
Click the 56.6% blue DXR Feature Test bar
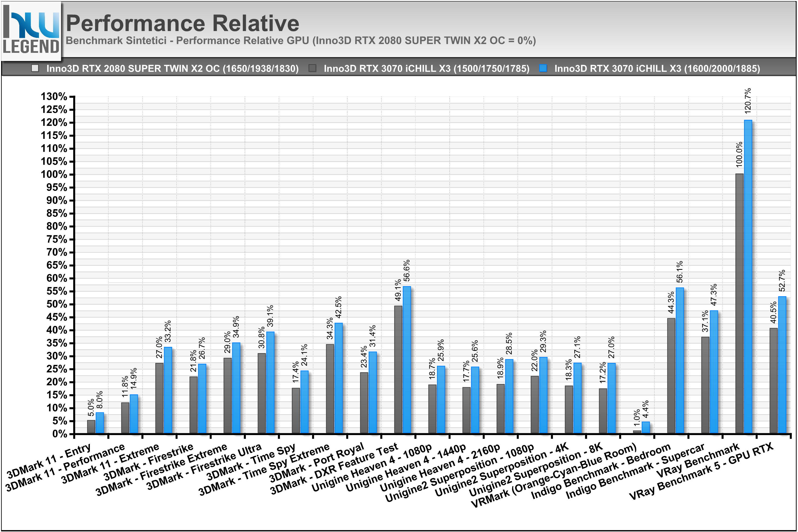(407, 360)
